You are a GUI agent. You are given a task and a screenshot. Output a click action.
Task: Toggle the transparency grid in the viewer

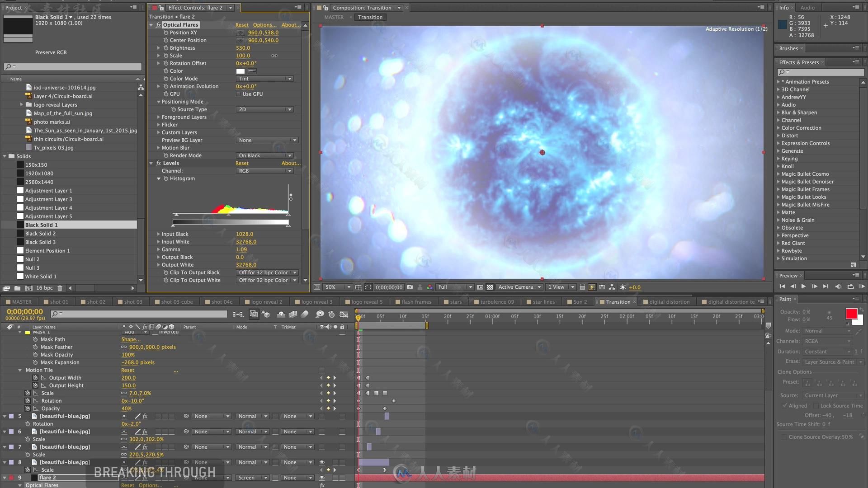(490, 287)
